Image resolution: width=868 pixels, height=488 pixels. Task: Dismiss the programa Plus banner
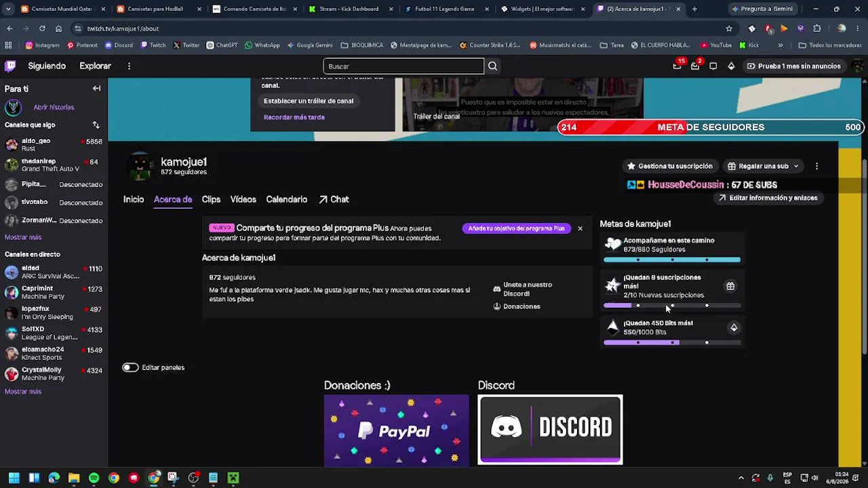580,228
